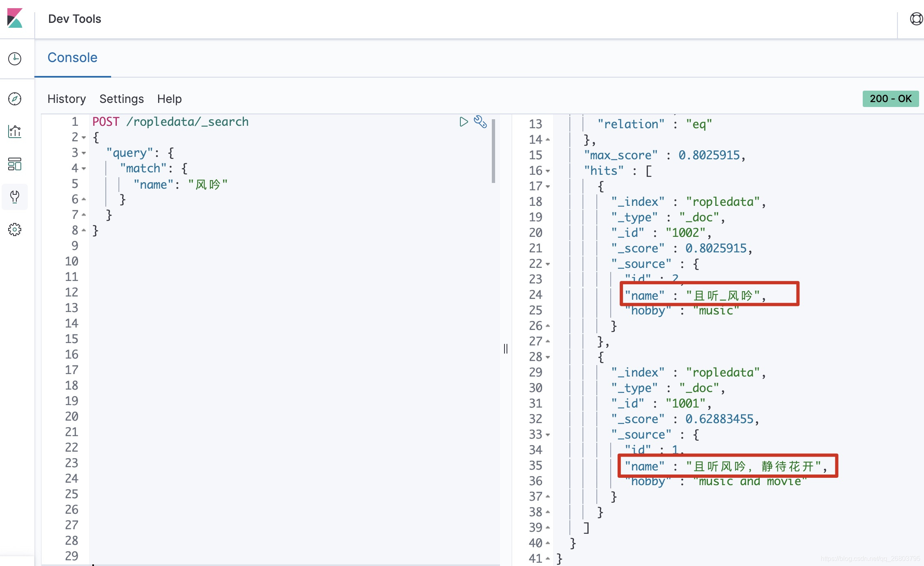The image size is (924, 566).
Task: Open the Recently viewed clock icon
Action: click(15, 58)
